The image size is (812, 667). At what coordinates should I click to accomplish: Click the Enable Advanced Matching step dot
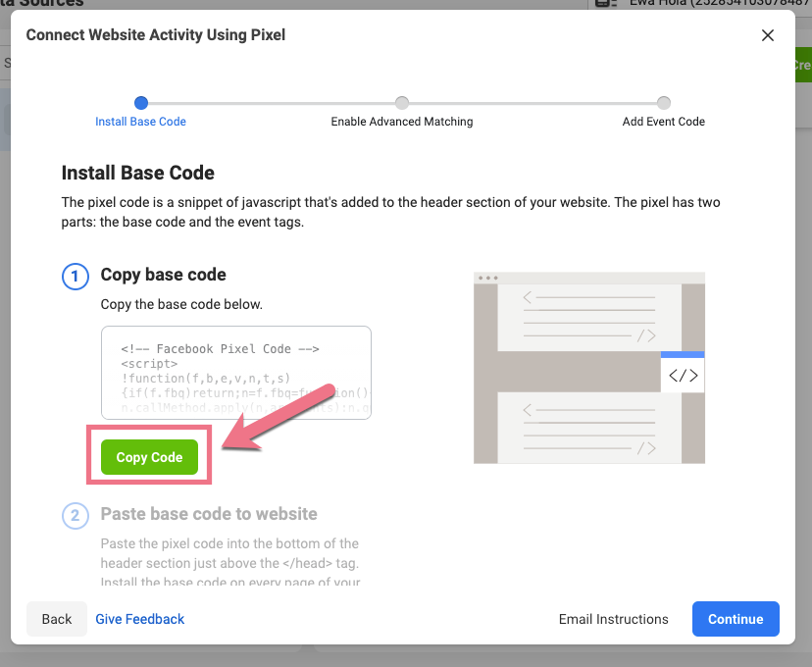(x=402, y=102)
